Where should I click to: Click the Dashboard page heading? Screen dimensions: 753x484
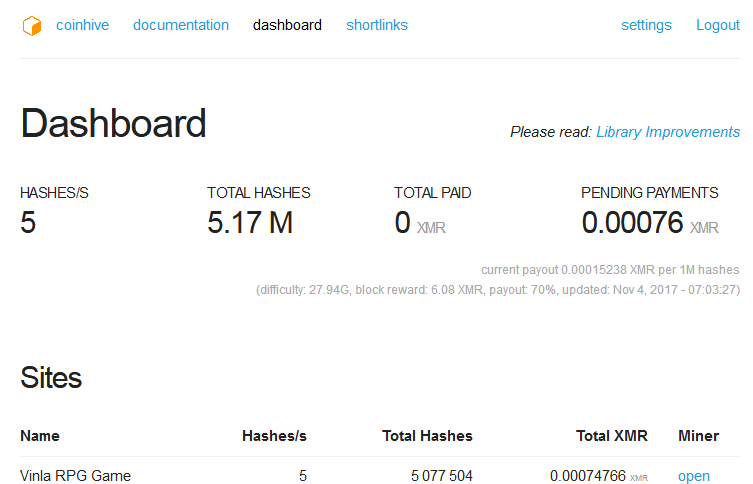point(113,123)
